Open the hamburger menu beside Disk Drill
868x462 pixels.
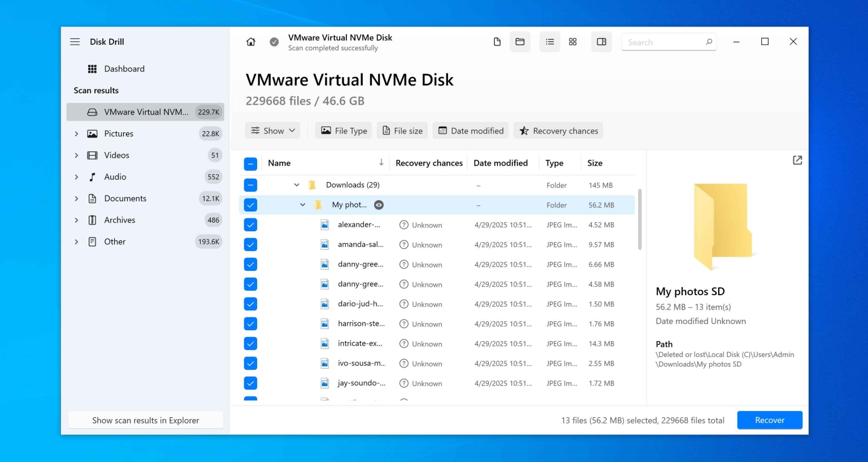75,41
